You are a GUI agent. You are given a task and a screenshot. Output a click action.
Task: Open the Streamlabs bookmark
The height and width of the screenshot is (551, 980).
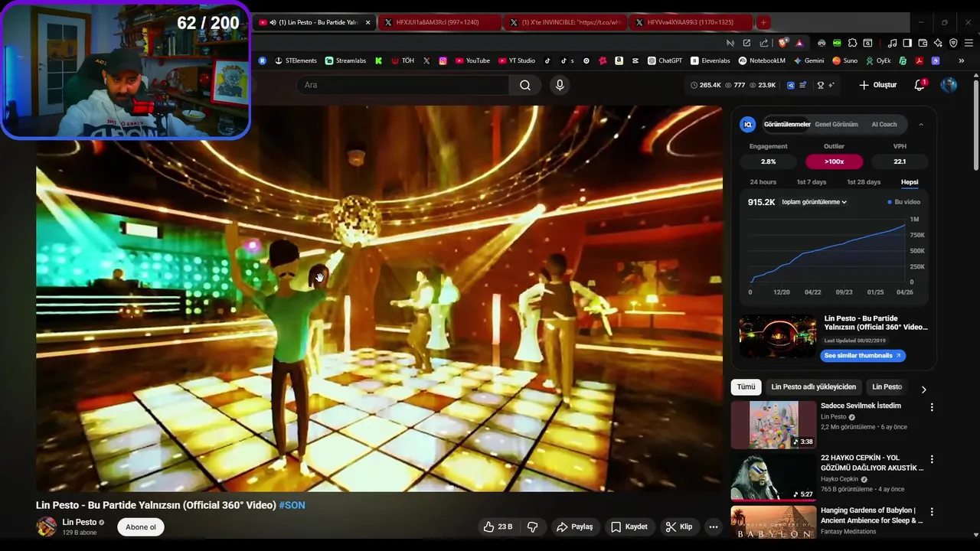tap(345, 60)
